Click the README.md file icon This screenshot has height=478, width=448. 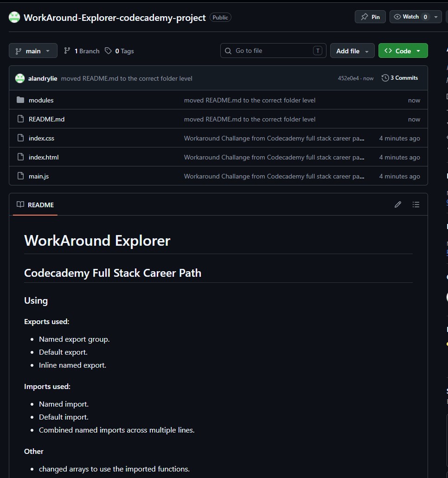[x=20, y=119]
